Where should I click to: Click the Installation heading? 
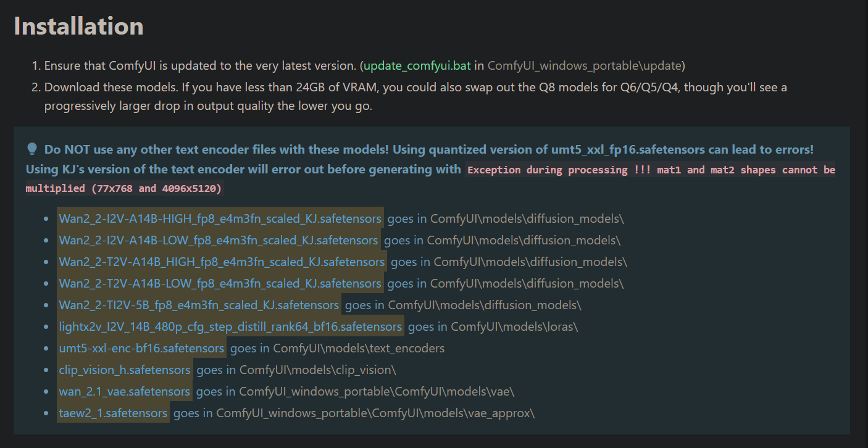click(x=78, y=26)
